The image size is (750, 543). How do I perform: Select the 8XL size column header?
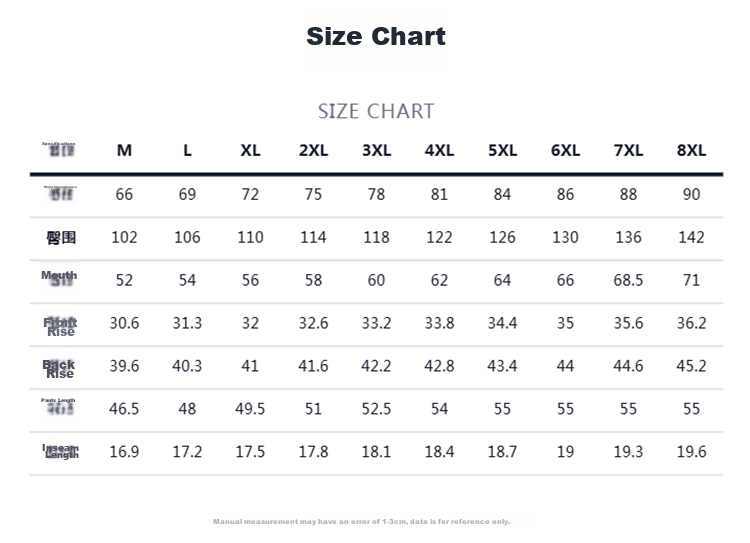click(x=691, y=150)
